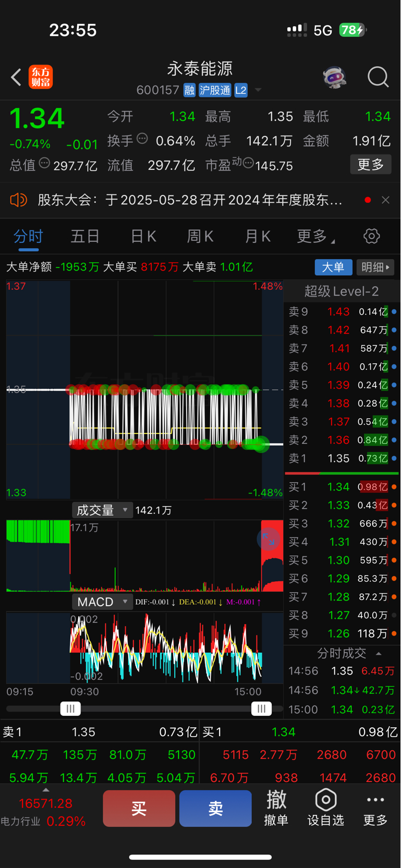Viewport: 401px width, 868px height.
Task: Expand the 更多 chart period menu
Action: (x=315, y=237)
